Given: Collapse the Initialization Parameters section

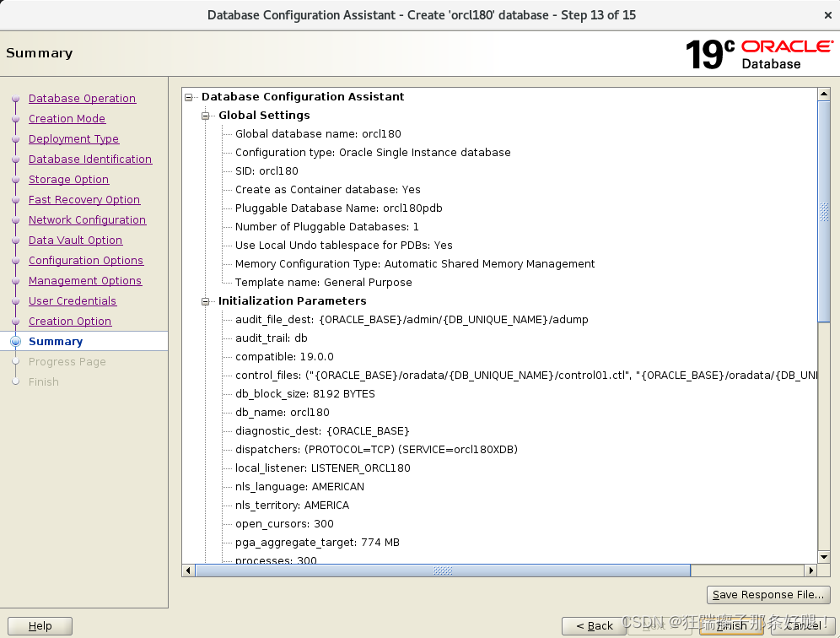Looking at the screenshot, I should click(x=205, y=300).
